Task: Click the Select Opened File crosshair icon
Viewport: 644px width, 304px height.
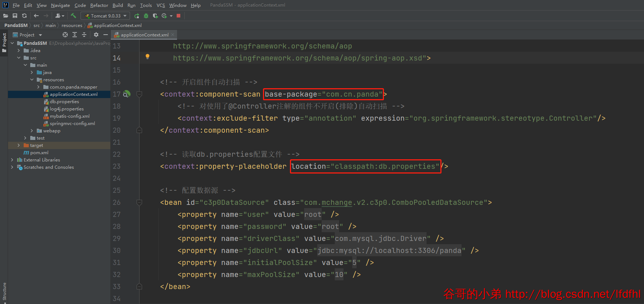Action: click(x=65, y=35)
